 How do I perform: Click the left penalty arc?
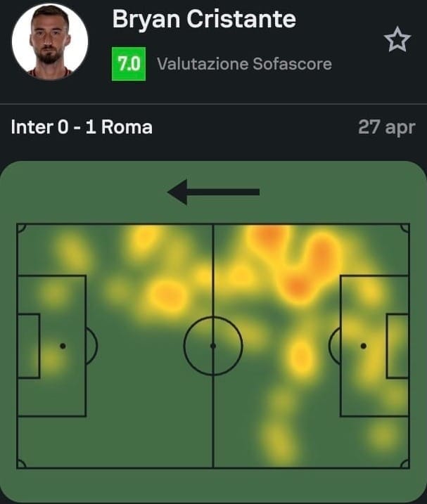click(x=91, y=346)
